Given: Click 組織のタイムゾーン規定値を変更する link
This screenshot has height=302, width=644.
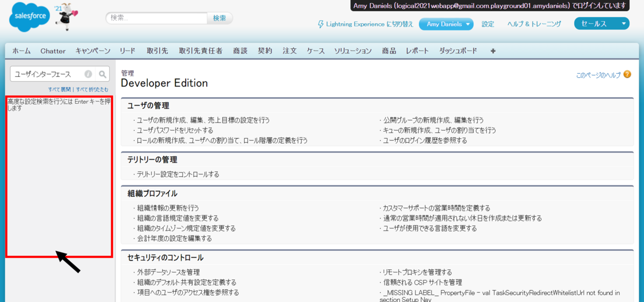Looking at the screenshot, I should [186, 228].
